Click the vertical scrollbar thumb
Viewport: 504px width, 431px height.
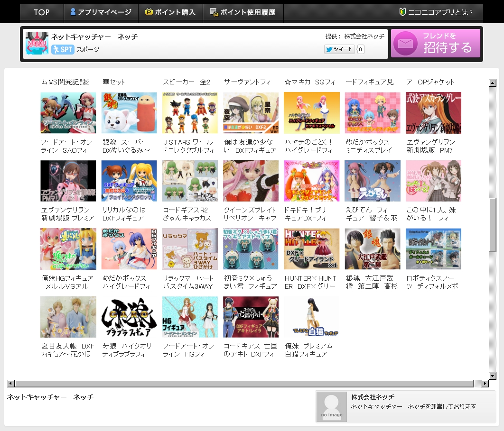pos(493,225)
